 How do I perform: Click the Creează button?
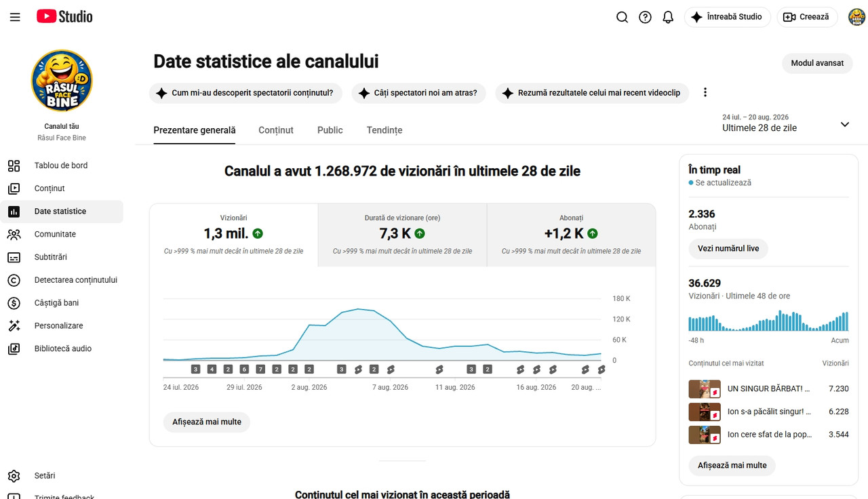(806, 17)
